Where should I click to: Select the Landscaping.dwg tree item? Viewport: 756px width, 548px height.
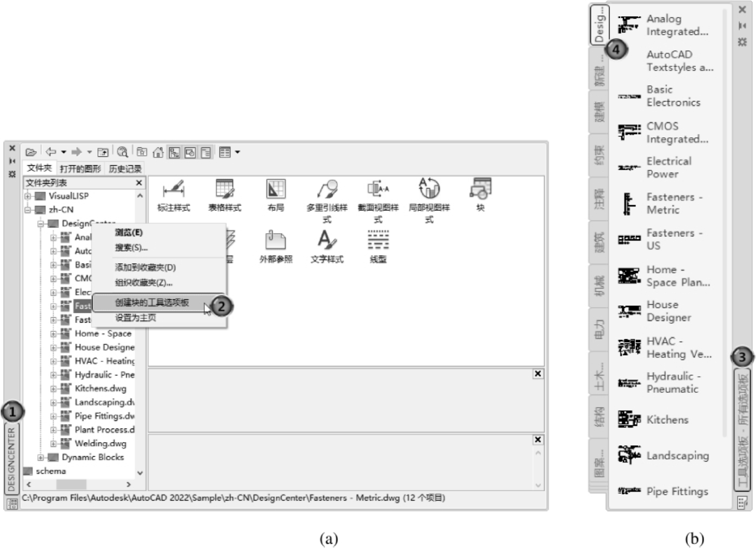click(x=104, y=402)
